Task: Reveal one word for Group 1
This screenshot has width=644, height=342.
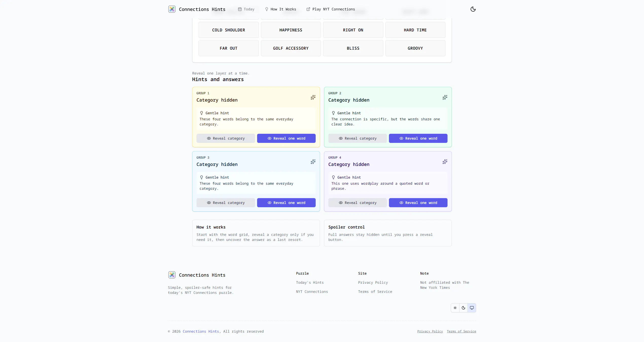Action: pos(286,138)
